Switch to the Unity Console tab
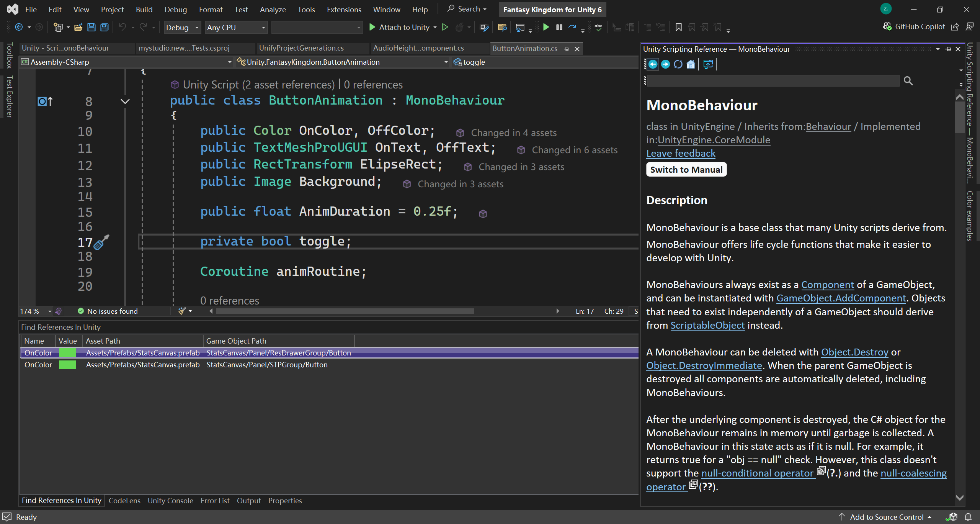This screenshot has width=980, height=524. [170, 501]
